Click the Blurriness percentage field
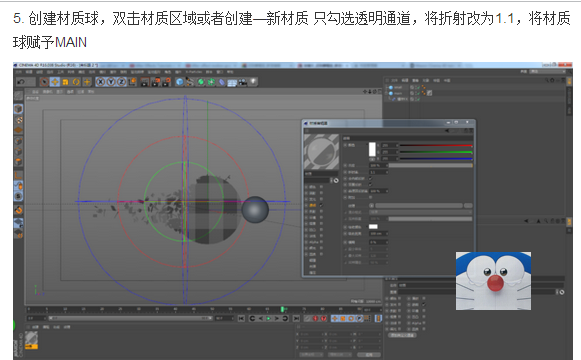The height and width of the screenshot is (360, 581). click(x=379, y=242)
